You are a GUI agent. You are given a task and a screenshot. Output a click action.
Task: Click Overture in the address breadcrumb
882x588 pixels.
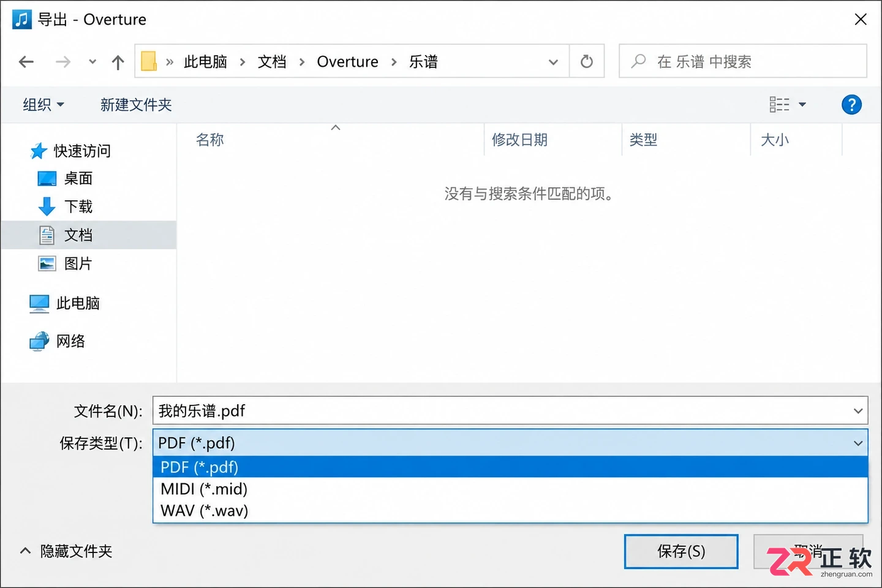(347, 61)
